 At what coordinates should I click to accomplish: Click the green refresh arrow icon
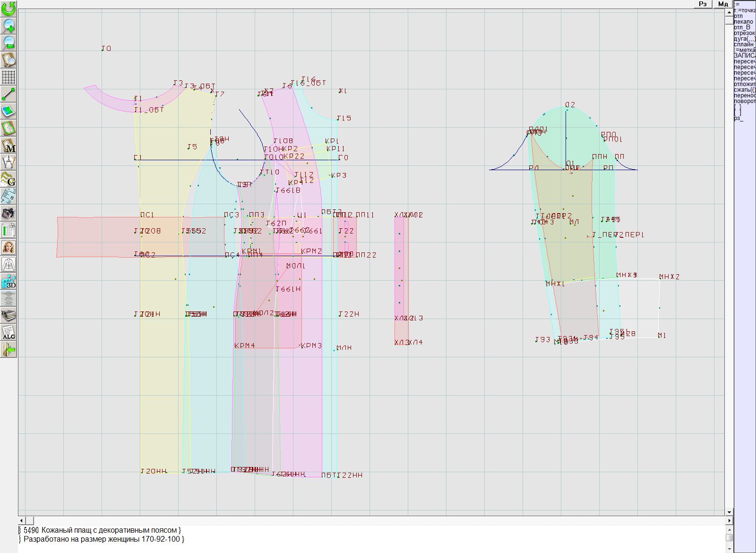coord(9,8)
